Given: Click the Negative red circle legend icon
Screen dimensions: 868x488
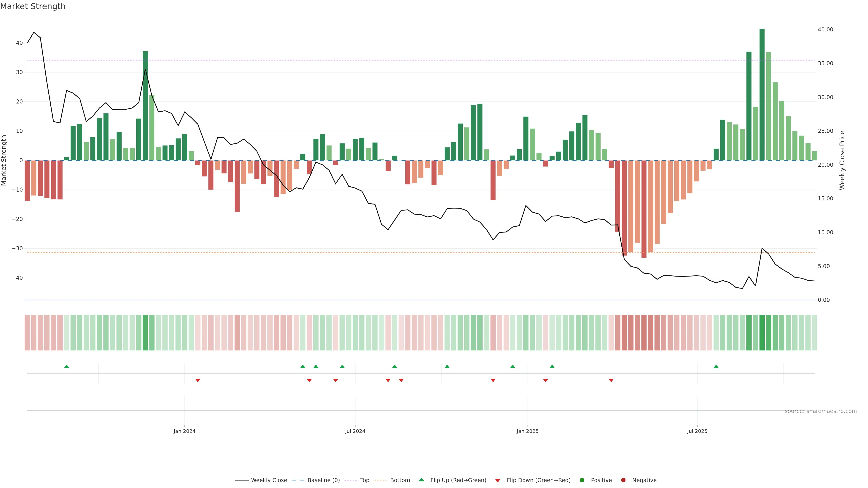Looking at the screenshot, I should click(623, 480).
